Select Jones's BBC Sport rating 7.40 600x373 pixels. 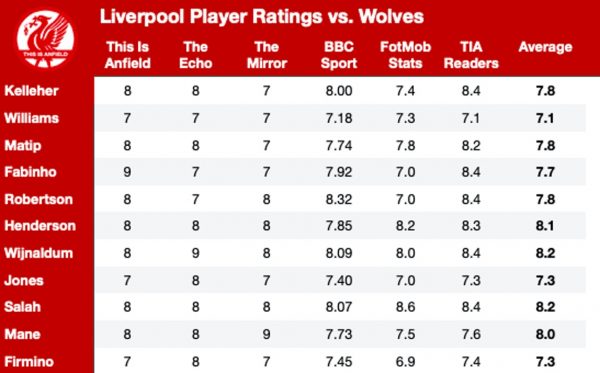pos(339,280)
